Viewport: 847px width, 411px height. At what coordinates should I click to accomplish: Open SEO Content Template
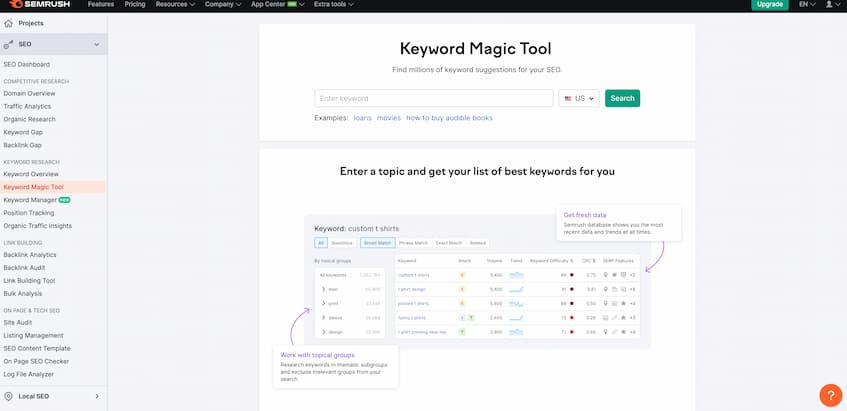point(37,348)
